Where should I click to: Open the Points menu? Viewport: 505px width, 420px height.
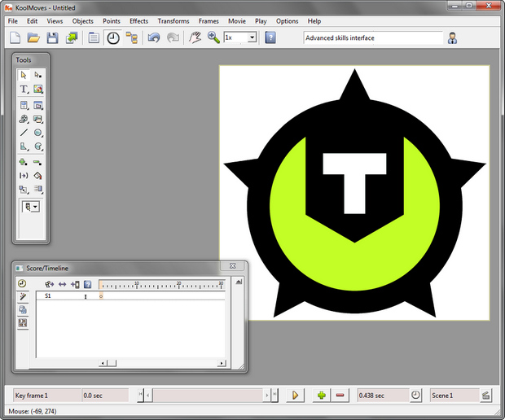click(112, 21)
